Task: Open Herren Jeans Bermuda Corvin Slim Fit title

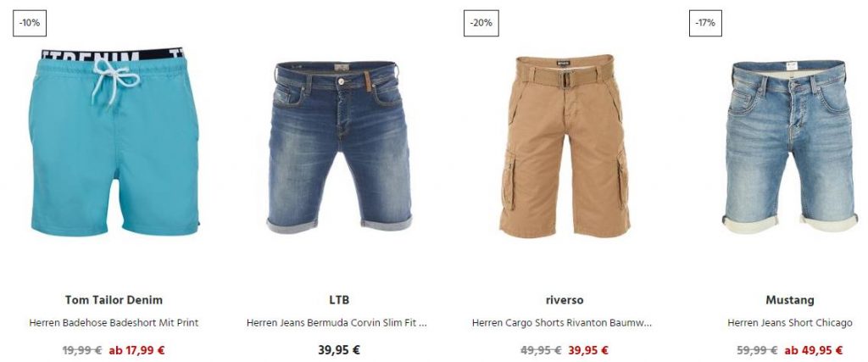Action: pyautogui.click(x=337, y=323)
